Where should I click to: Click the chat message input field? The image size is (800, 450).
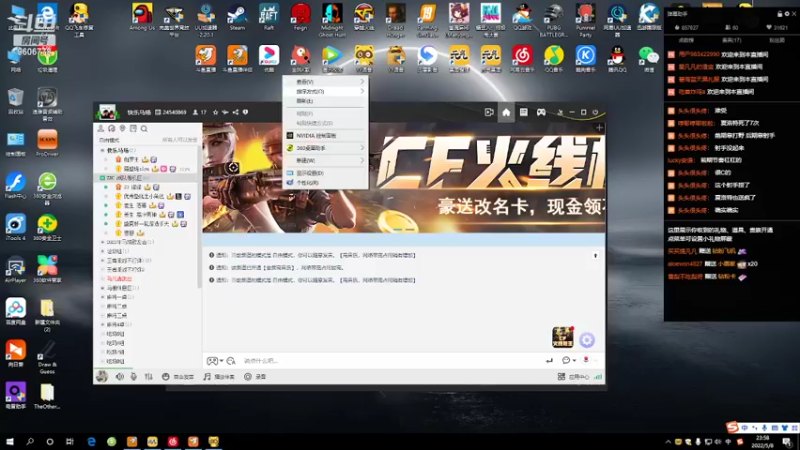[x=390, y=361]
